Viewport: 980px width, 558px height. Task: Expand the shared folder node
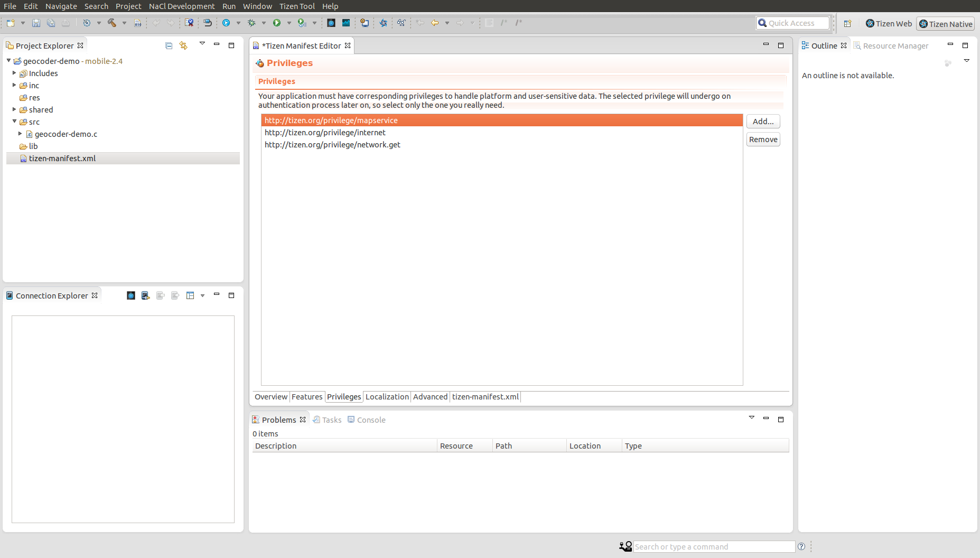click(x=14, y=109)
